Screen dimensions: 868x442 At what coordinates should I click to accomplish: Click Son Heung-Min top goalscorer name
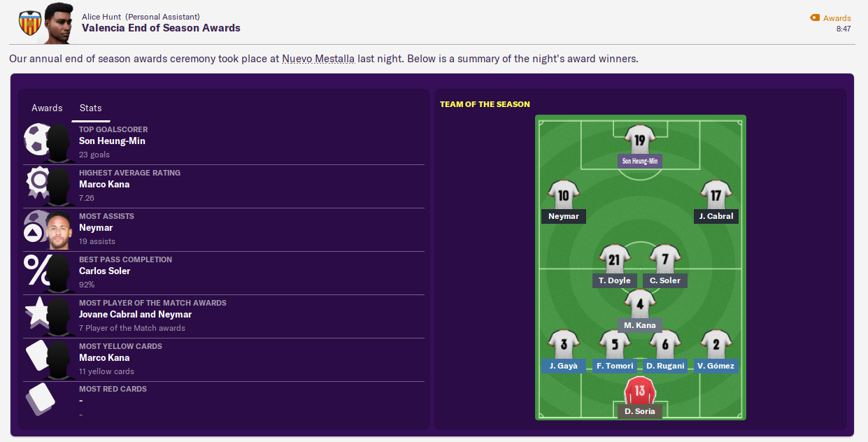tap(112, 141)
